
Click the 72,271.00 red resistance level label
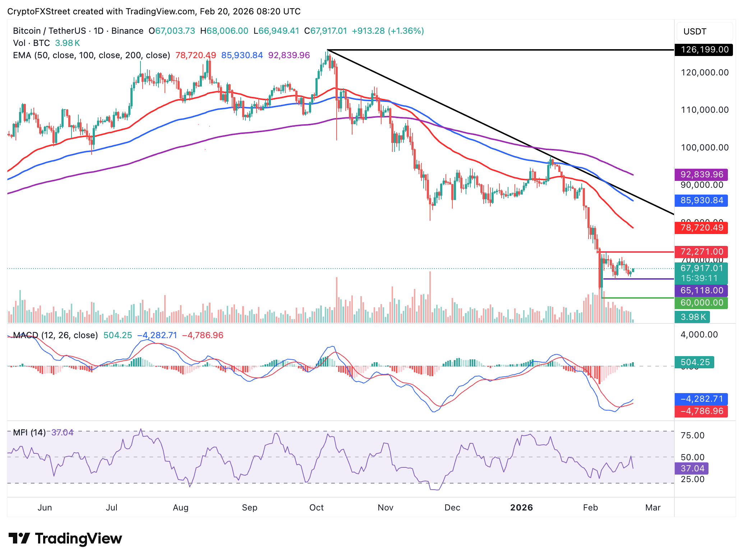pyautogui.click(x=701, y=252)
